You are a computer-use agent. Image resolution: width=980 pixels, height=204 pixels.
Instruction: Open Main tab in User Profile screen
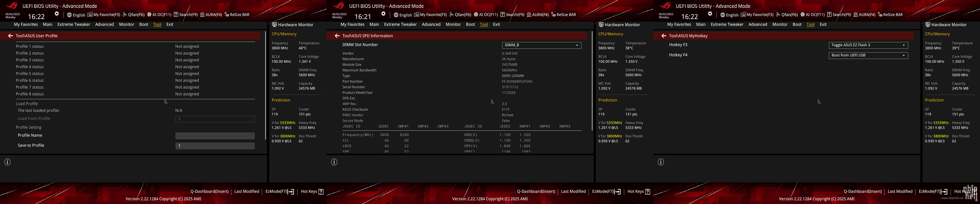pyautogui.click(x=48, y=24)
